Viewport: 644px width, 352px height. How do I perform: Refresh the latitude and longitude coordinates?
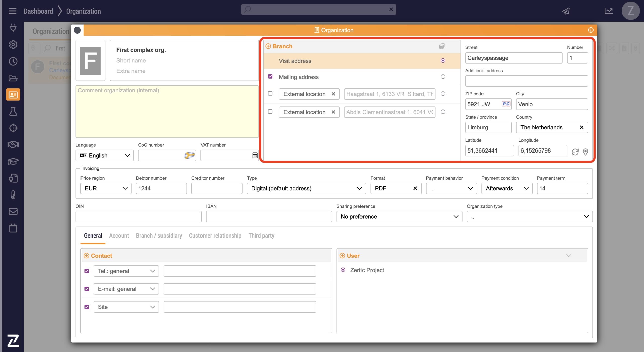pos(575,152)
